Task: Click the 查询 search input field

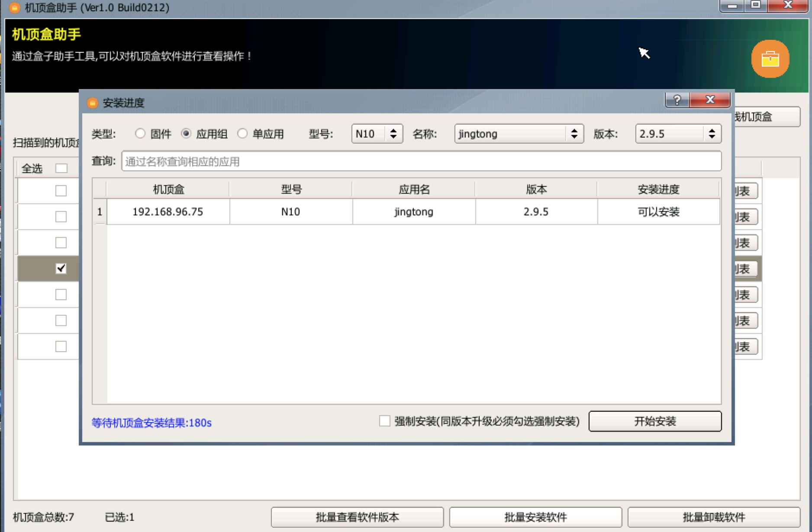Action: (422, 161)
